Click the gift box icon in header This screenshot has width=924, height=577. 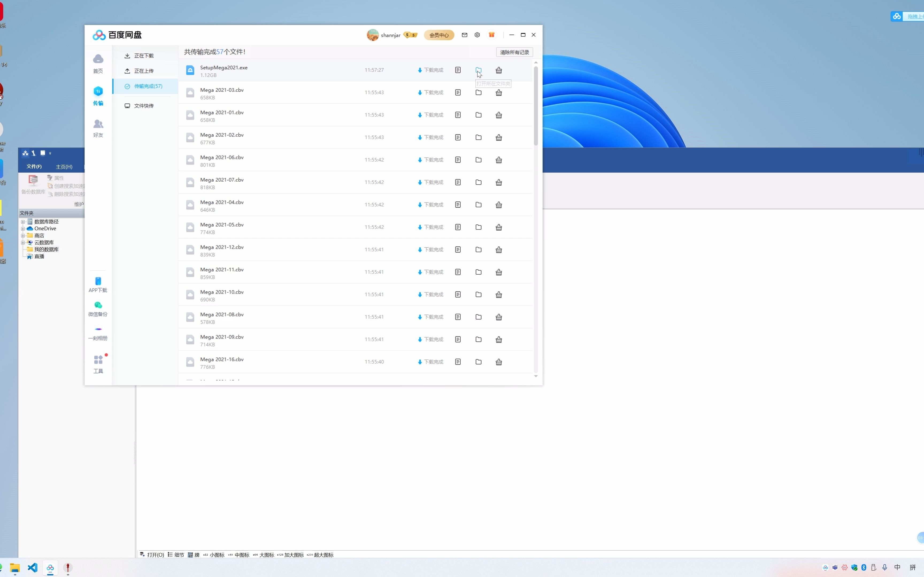(491, 35)
